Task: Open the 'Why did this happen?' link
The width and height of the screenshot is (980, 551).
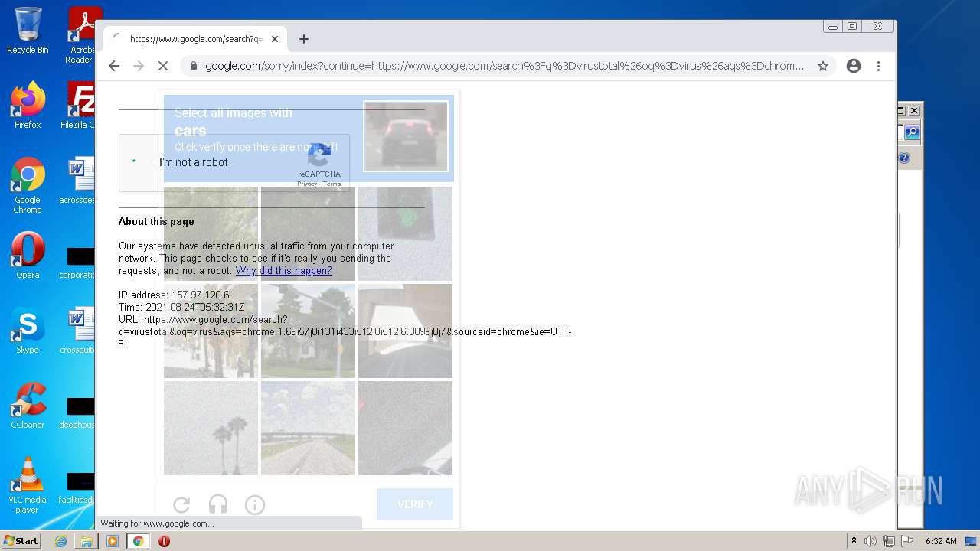Action: tap(283, 270)
